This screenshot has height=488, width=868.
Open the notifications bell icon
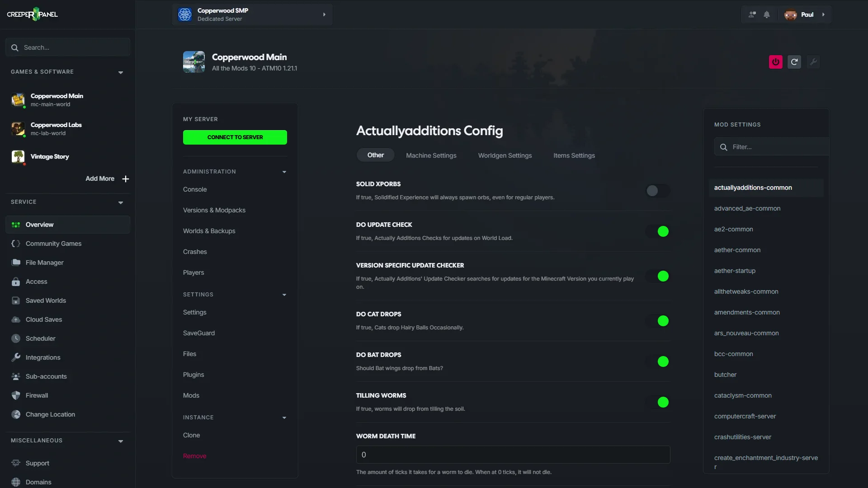click(x=767, y=14)
